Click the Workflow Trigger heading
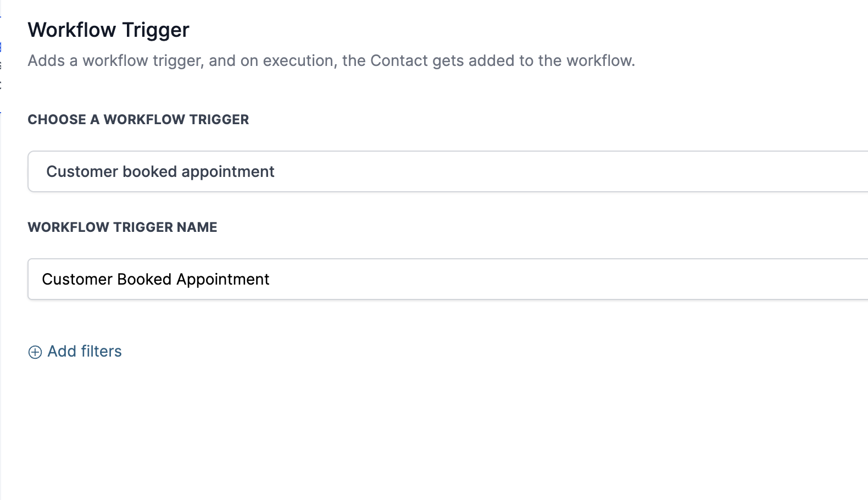The image size is (868, 500). (x=109, y=30)
